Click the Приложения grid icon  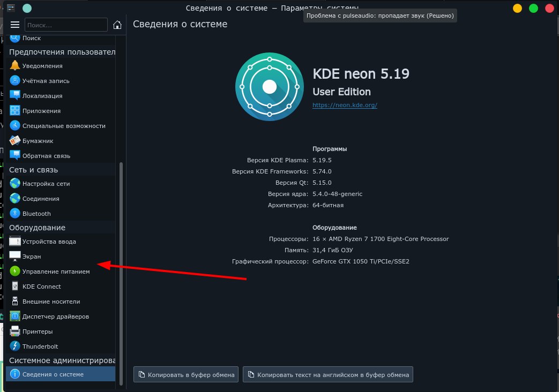(14, 110)
